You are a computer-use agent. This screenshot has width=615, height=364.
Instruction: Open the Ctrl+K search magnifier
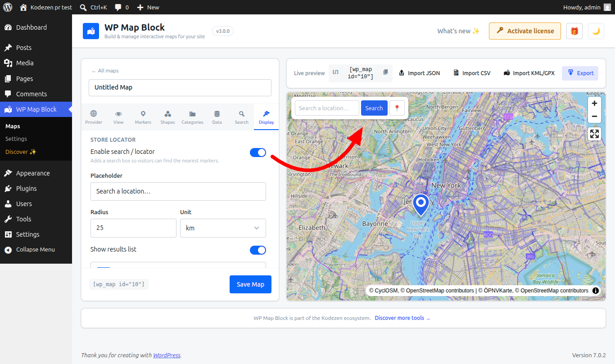click(x=83, y=7)
